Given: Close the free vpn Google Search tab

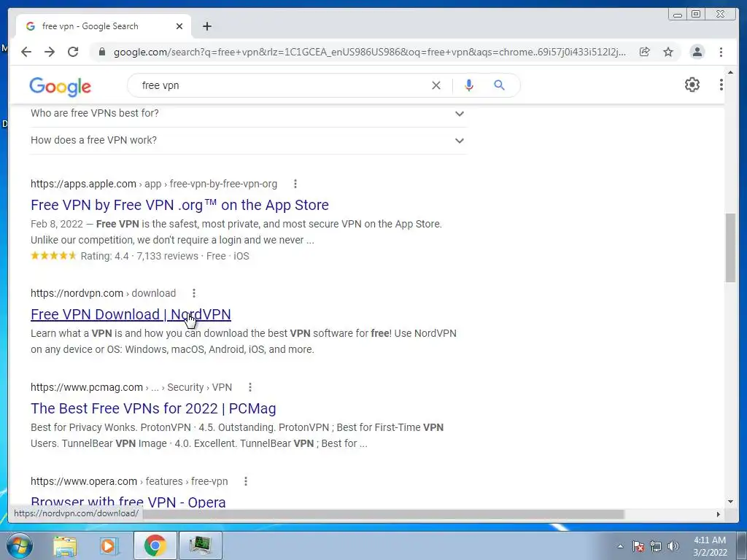Looking at the screenshot, I should 179,26.
